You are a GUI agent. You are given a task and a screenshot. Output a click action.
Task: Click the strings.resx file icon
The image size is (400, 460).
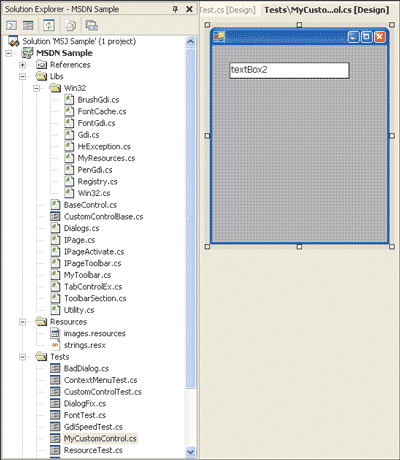click(55, 345)
